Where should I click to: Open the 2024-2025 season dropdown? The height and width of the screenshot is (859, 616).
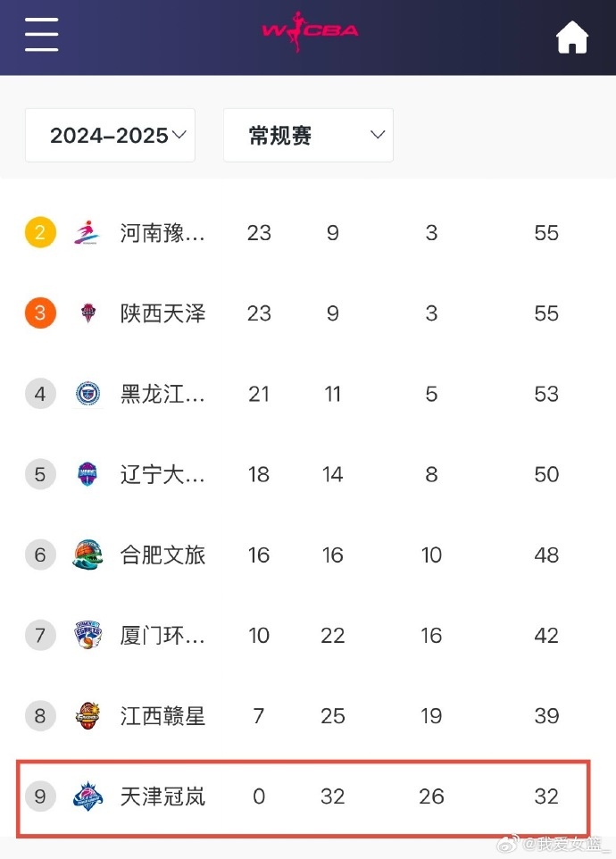110,135
